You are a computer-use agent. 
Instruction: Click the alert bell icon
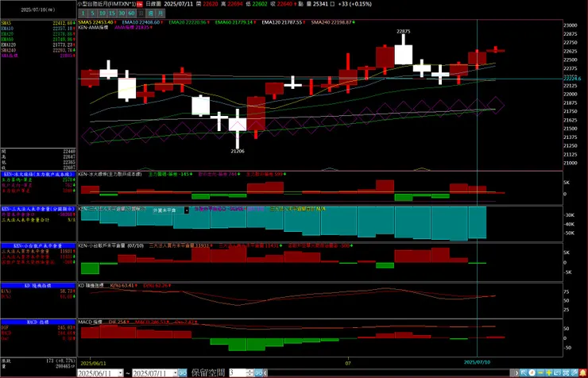[x=582, y=372]
